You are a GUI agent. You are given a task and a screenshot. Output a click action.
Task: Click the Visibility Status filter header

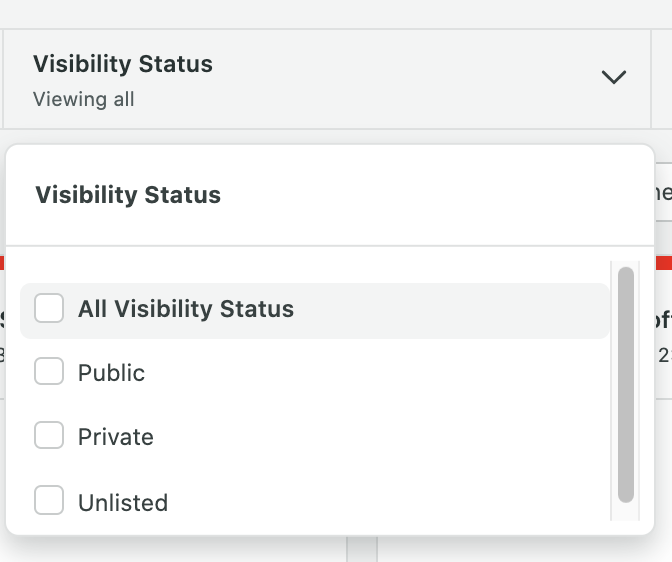click(123, 64)
